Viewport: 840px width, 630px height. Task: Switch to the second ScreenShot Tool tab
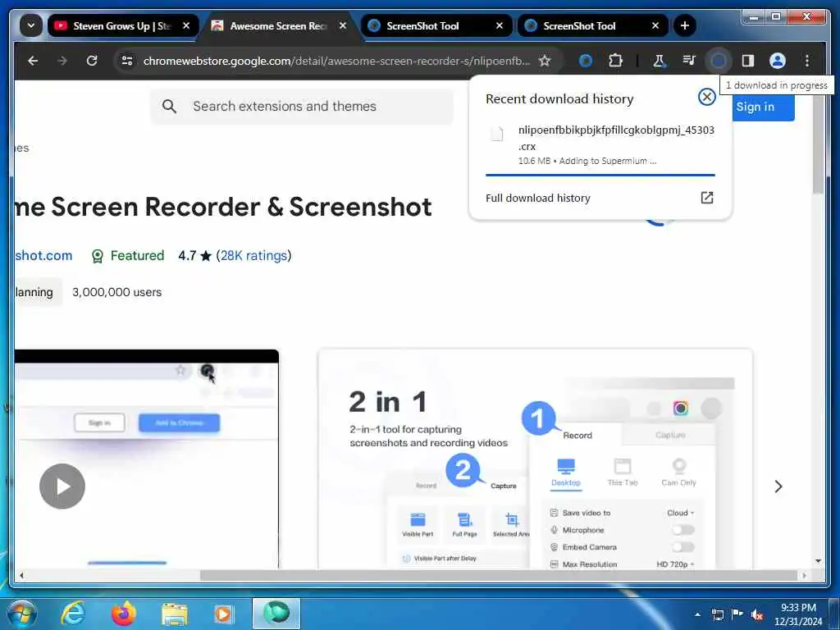(591, 25)
